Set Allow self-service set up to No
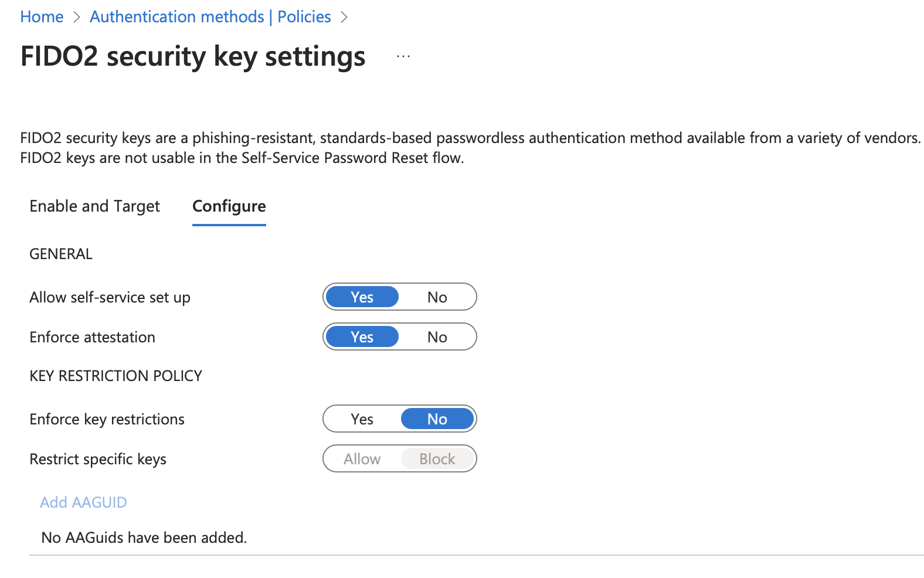 [437, 297]
